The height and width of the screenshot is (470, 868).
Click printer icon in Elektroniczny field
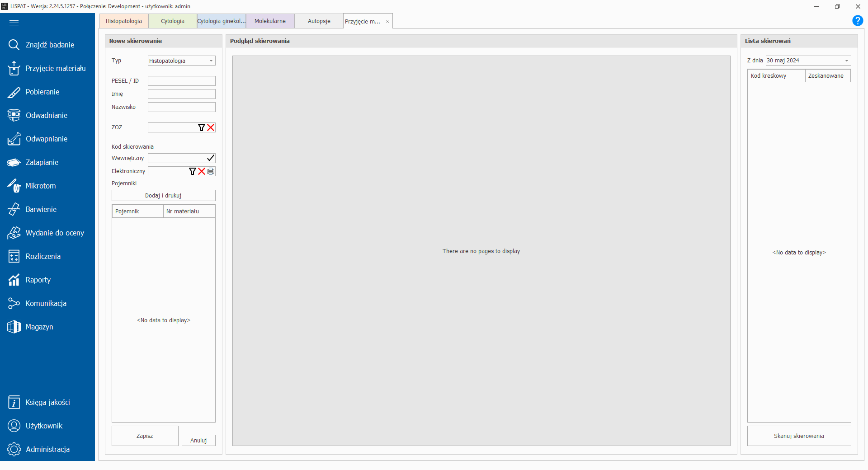click(x=211, y=171)
